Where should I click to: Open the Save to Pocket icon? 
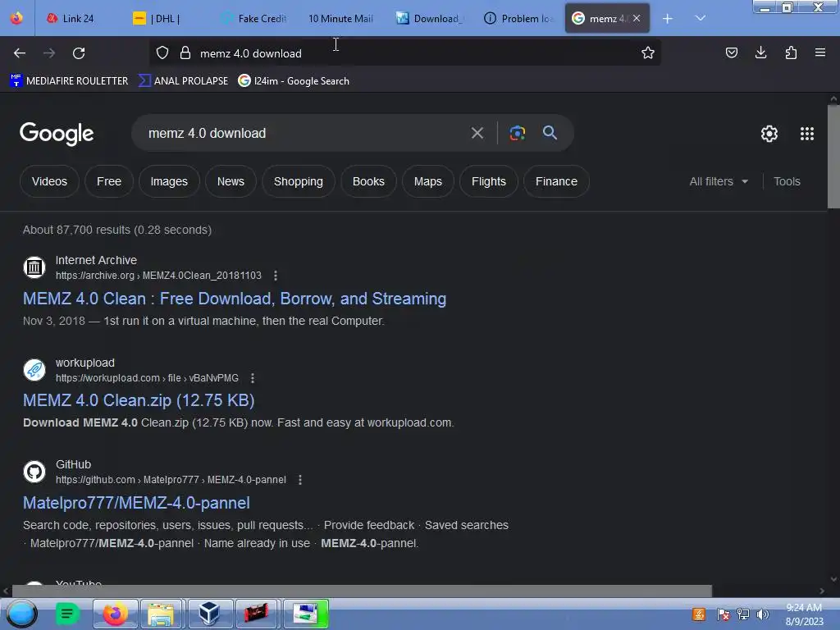click(731, 52)
